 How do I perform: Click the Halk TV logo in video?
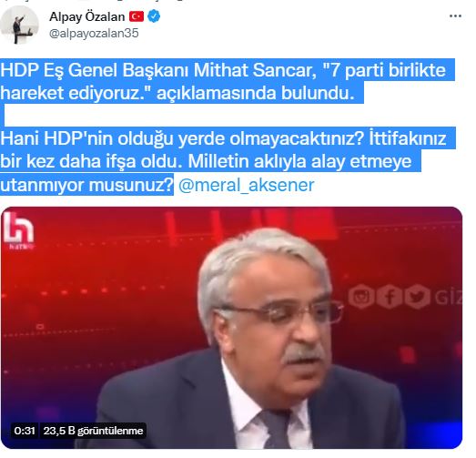click(x=18, y=231)
